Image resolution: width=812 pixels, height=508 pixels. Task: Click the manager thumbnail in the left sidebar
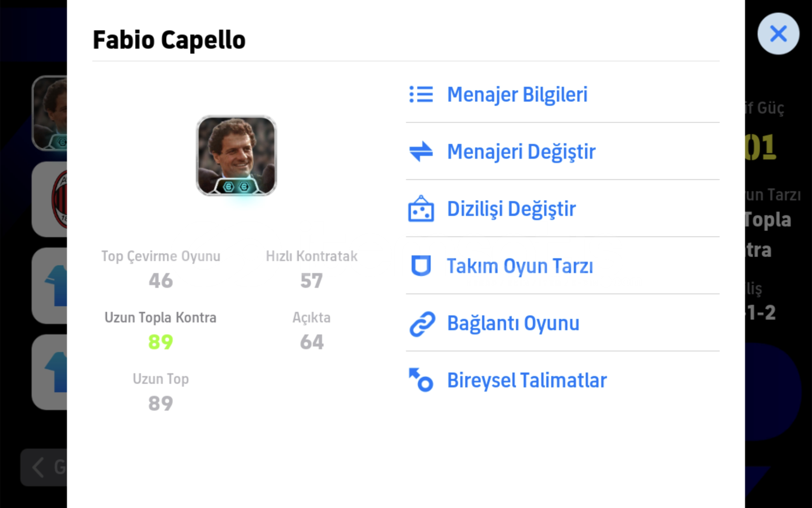tap(51, 113)
